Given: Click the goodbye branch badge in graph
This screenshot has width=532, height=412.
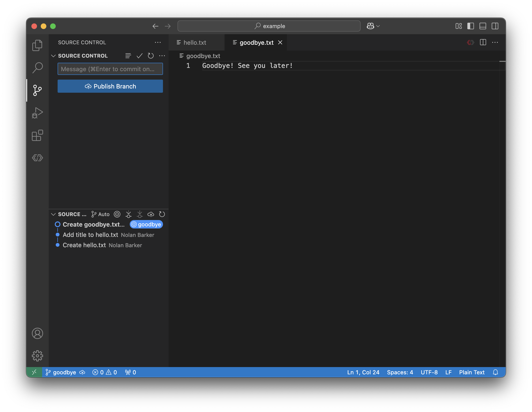Looking at the screenshot, I should pos(146,224).
